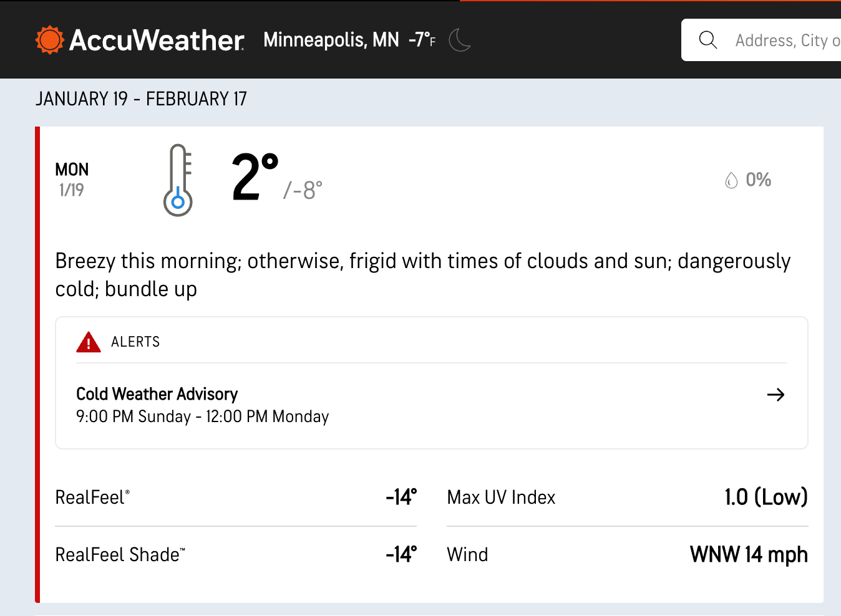Click the AccuWeather sun logo icon
The height and width of the screenshot is (616, 841).
click(x=50, y=40)
